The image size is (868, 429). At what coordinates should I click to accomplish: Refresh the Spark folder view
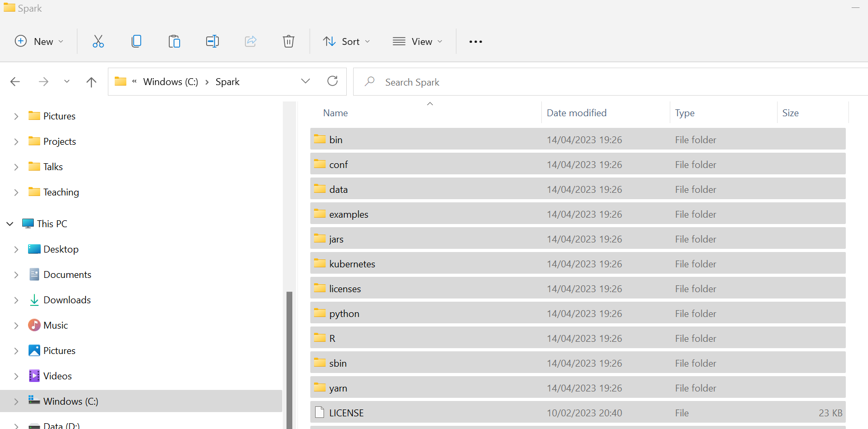333,81
